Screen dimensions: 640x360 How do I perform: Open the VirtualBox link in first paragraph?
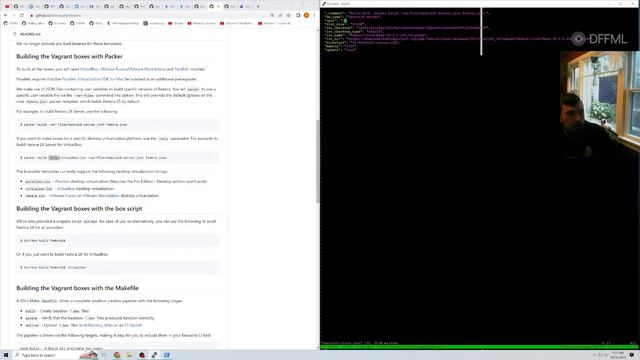(x=89, y=69)
